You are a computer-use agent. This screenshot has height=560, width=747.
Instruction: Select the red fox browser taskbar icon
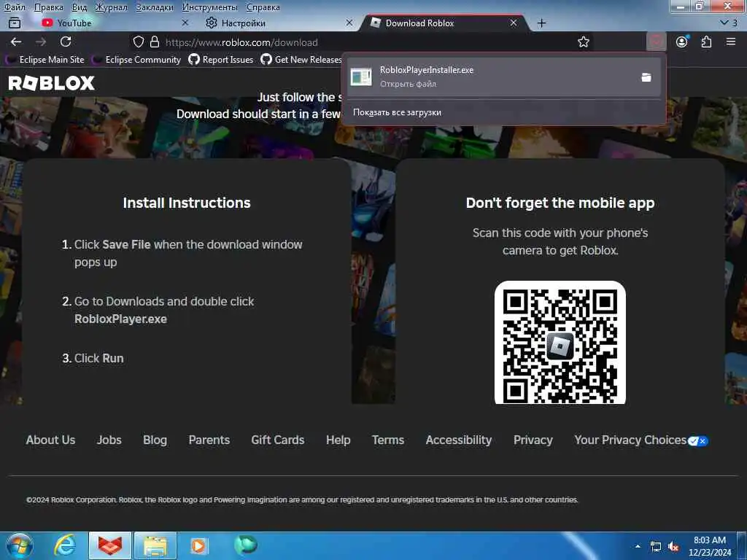pos(109,545)
